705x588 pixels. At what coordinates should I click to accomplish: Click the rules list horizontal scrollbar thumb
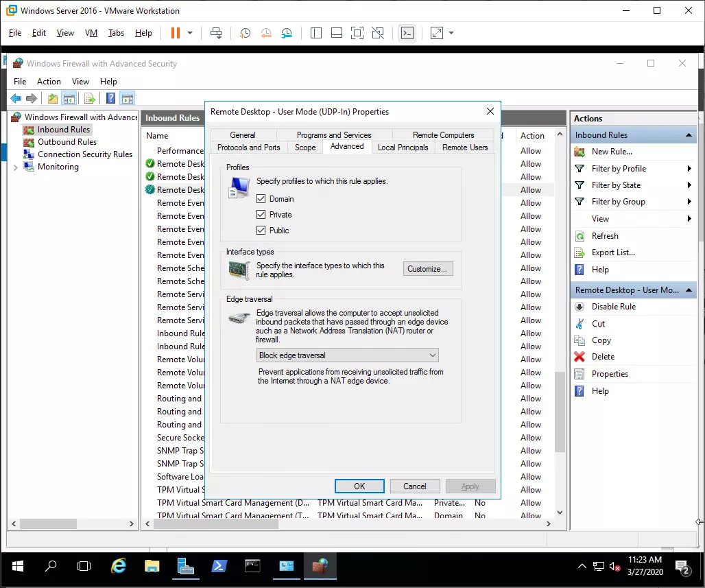point(216,524)
